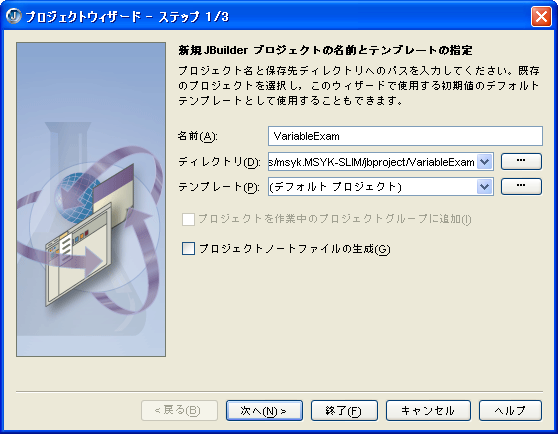Click the disabled 戻る(B) back button
This screenshot has height=434, width=558.
coord(179,411)
